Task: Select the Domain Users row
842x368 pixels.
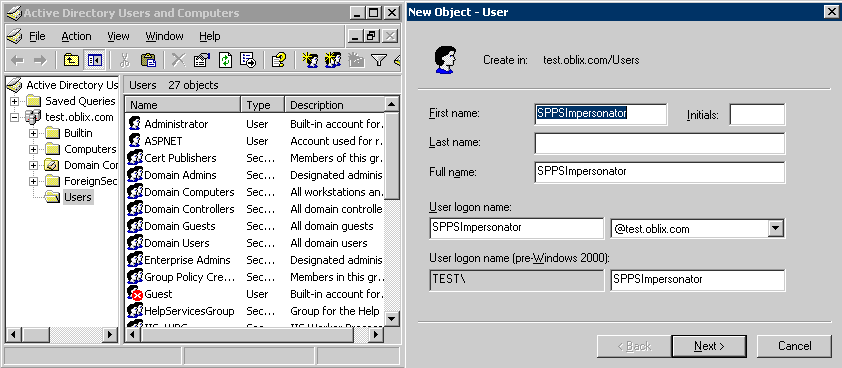Action: [255, 243]
